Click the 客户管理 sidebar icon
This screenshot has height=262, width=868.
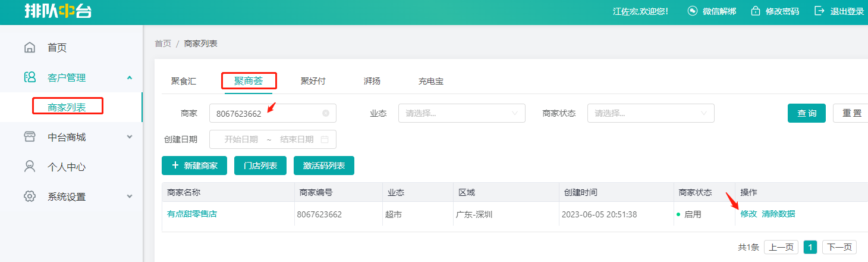tap(30, 77)
